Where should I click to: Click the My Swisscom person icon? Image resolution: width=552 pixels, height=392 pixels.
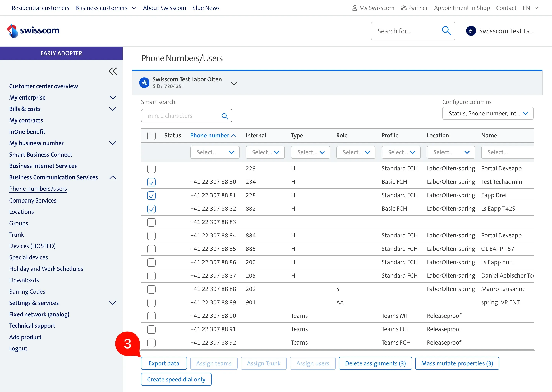355,8
